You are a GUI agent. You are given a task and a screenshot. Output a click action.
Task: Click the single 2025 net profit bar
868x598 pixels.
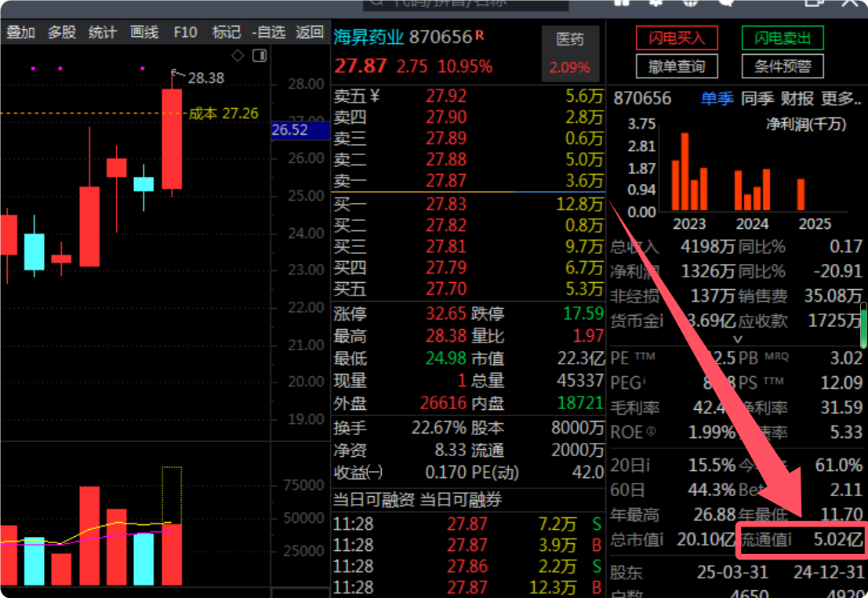point(801,194)
